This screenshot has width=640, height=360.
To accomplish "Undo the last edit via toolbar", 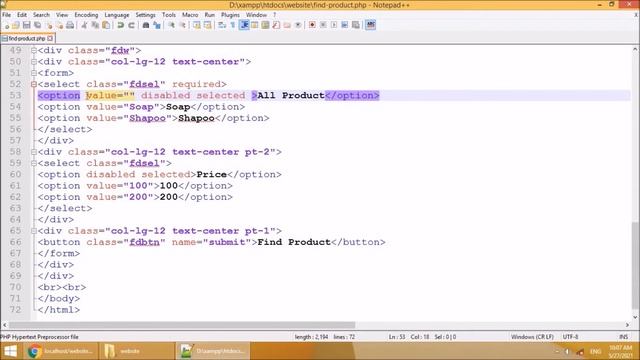I will coord(120,25).
